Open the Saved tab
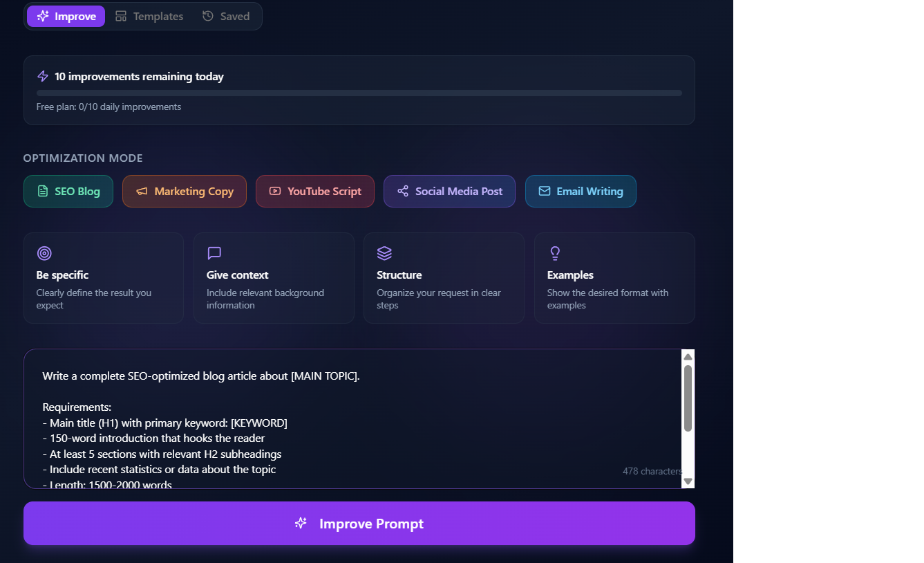Image resolution: width=924 pixels, height=563 pixels. [x=226, y=15]
